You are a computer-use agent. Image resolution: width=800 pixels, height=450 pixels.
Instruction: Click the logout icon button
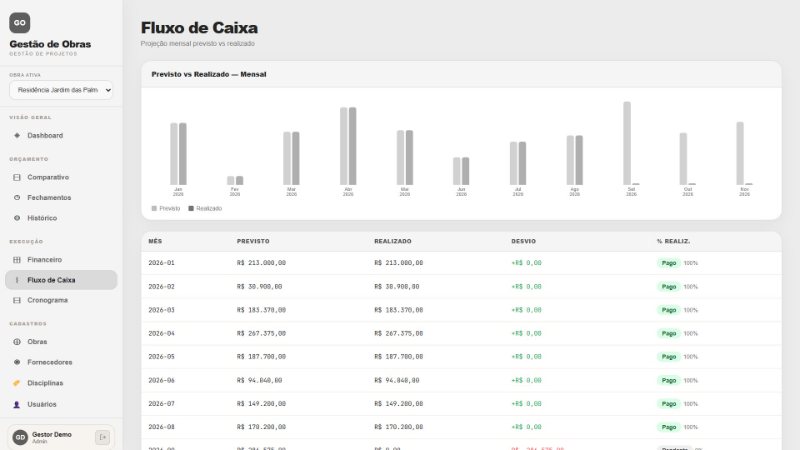102,437
